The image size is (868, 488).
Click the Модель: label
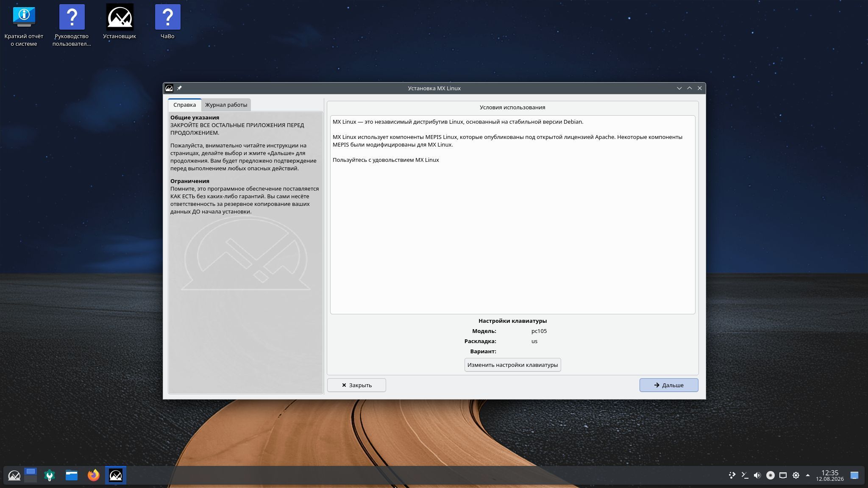[484, 331]
